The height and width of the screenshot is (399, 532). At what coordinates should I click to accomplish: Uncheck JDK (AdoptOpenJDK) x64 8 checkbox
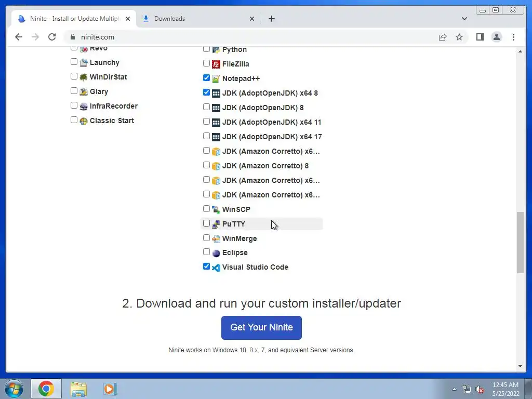pos(206,92)
